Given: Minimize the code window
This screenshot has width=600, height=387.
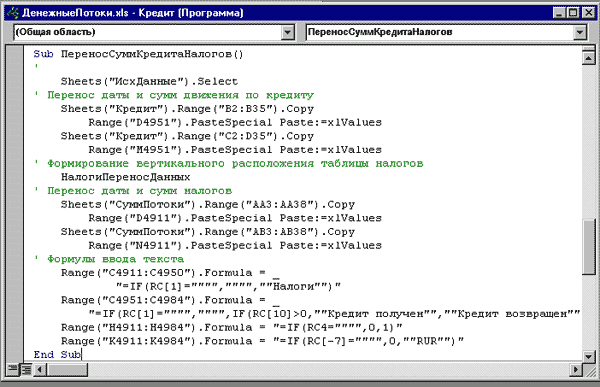Looking at the screenshot, I should click(x=560, y=13).
